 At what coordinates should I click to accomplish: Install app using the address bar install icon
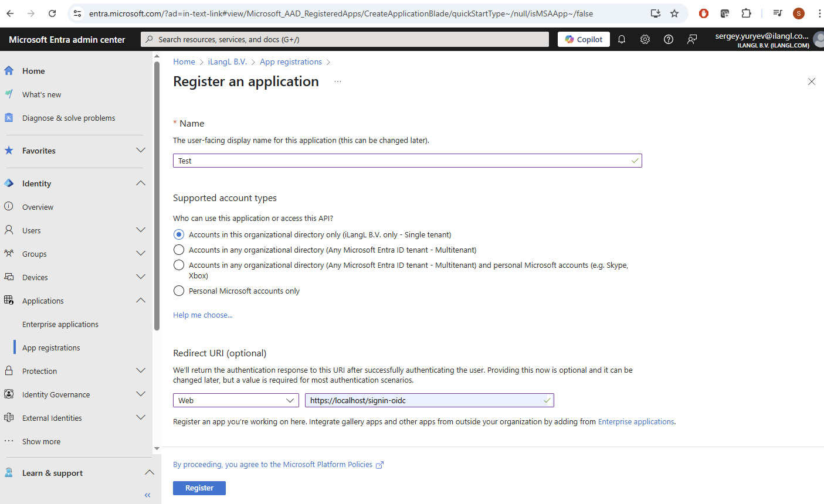tap(655, 13)
